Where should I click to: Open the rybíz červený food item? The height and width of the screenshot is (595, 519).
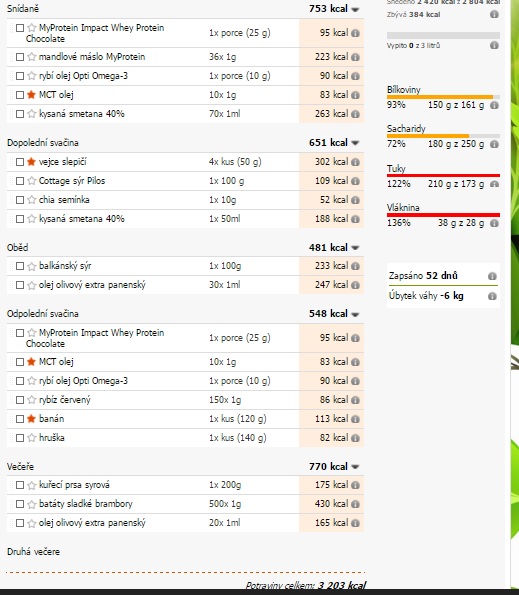click(x=65, y=400)
